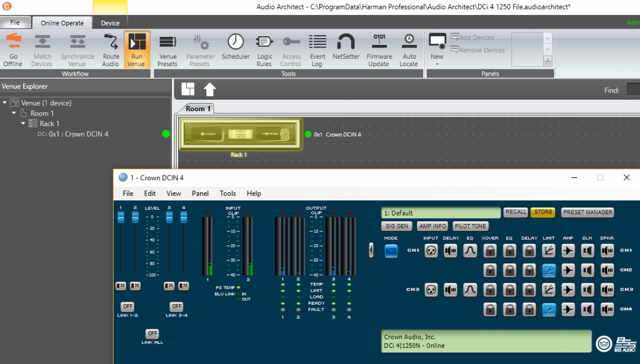Screen dimensions: 640x364
Task: Click the channel 2 level fader
Action: click(x=135, y=217)
